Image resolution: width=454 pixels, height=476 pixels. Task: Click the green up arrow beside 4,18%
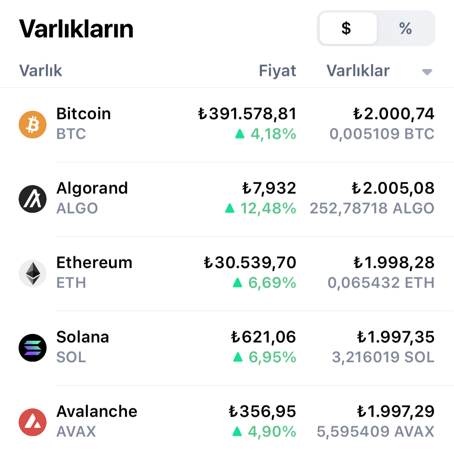[x=240, y=134]
